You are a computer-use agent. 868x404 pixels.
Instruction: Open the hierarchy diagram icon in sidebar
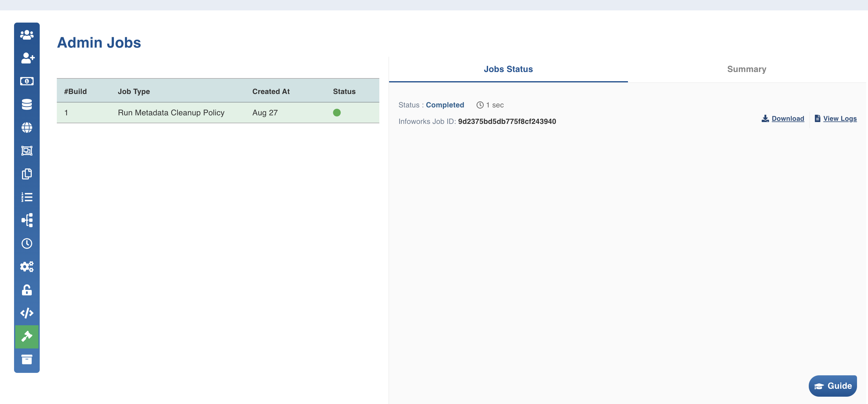point(27,220)
